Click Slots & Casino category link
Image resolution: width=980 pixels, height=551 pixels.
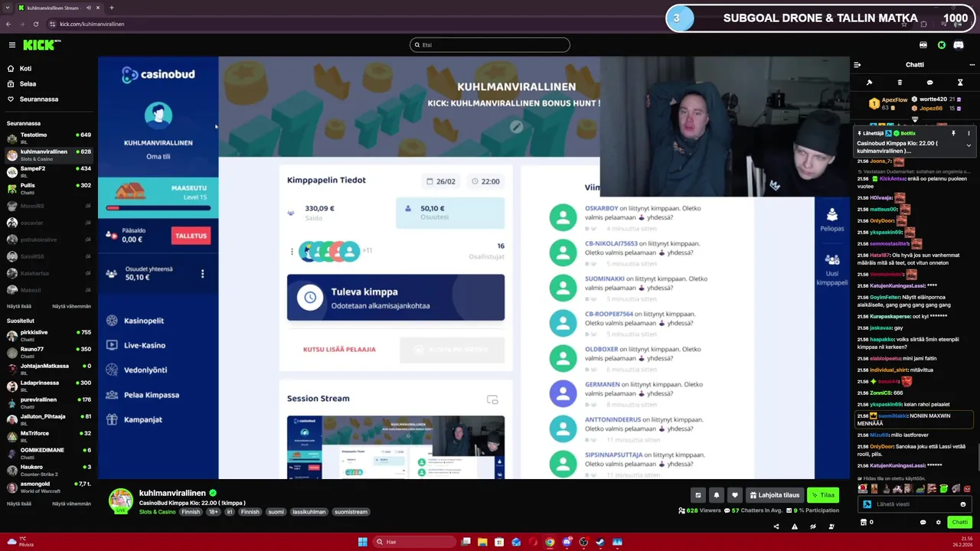(157, 512)
